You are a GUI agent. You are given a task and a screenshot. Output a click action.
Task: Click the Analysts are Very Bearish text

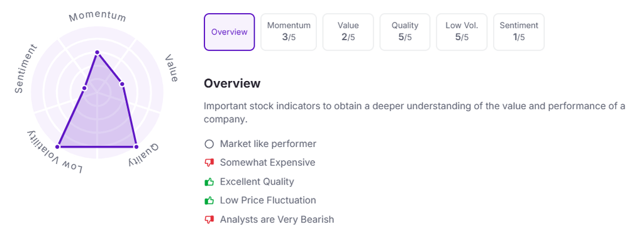tap(277, 220)
